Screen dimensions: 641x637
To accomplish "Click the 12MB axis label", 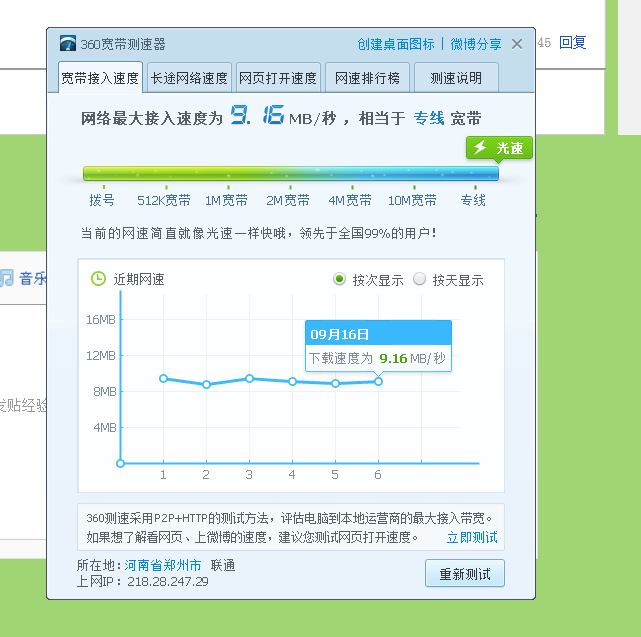I will click(101, 356).
